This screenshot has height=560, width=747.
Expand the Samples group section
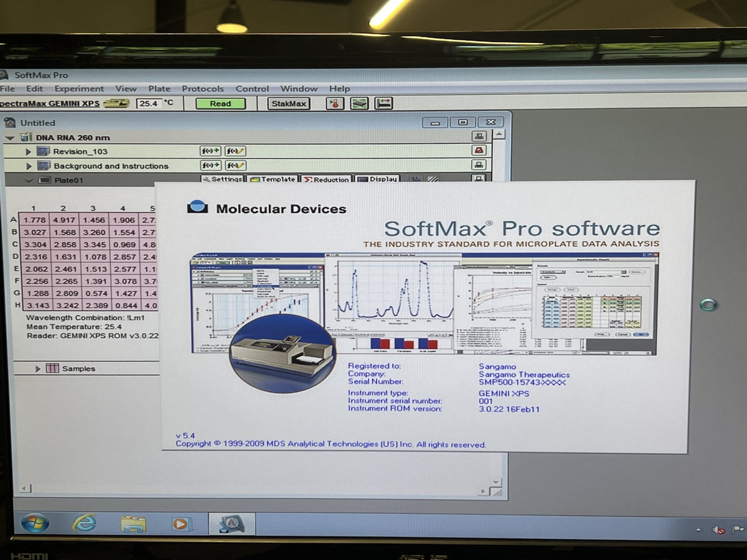coord(38,368)
